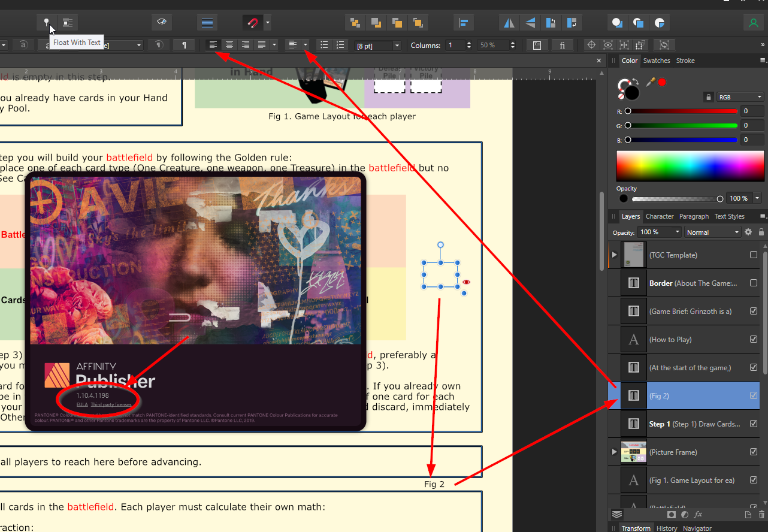Viewport: 768px width, 532px height.
Task: Open the RGB colour model dropdown
Action: 741,97
